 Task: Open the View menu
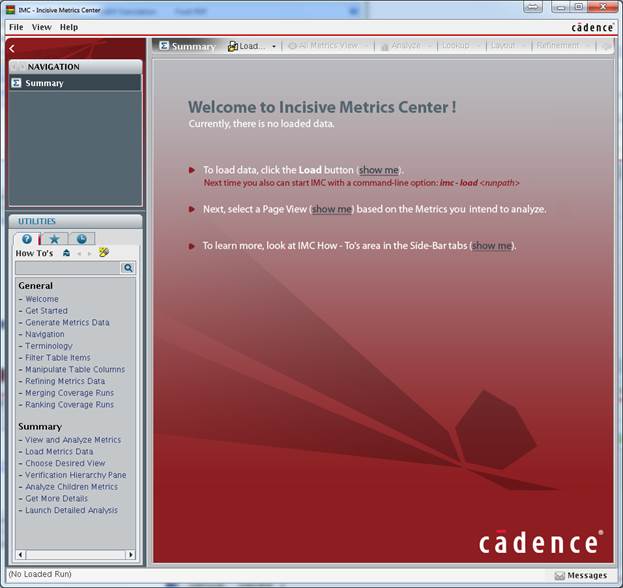click(x=42, y=27)
